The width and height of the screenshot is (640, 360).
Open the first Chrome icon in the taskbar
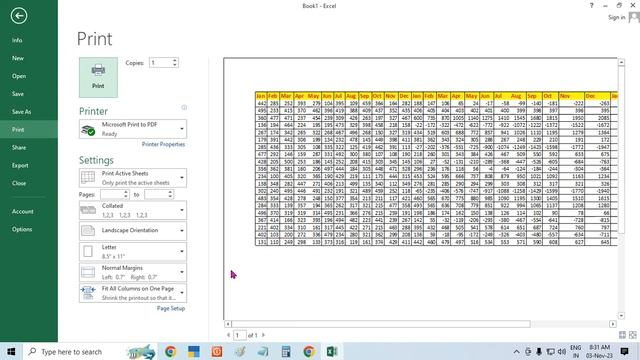tap(170, 351)
